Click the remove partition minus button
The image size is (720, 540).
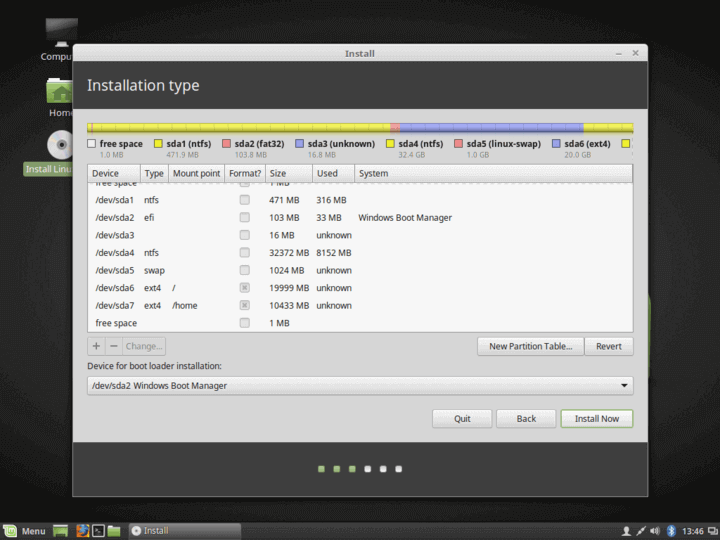113,346
